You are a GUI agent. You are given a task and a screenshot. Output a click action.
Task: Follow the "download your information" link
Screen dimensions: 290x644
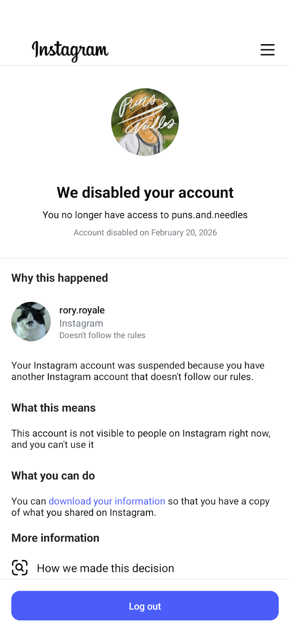coord(107,501)
